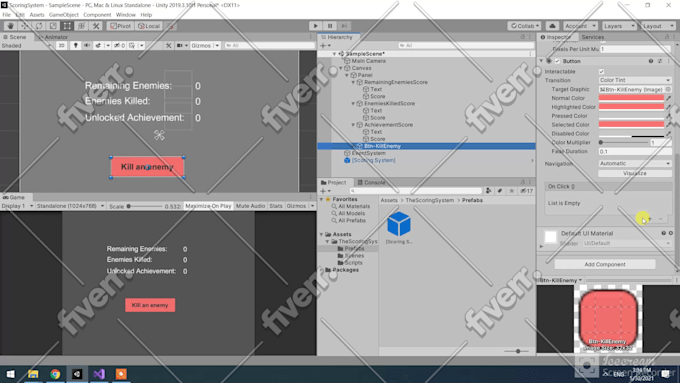Toggle the Interactable checkbox
This screenshot has width=680, height=383.
coord(602,72)
